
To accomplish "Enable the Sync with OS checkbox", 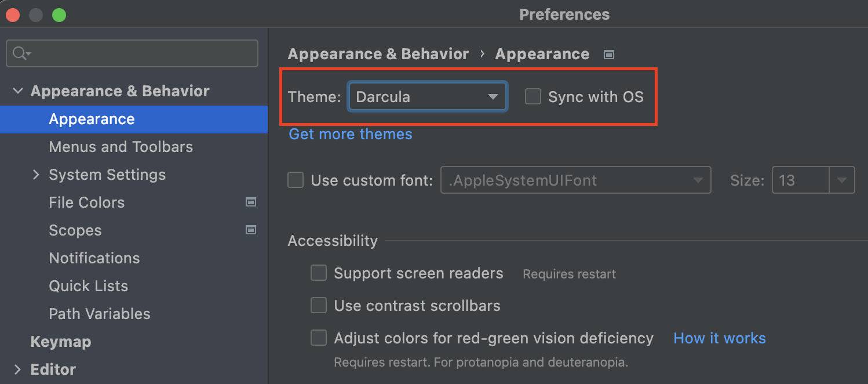I will 533,96.
